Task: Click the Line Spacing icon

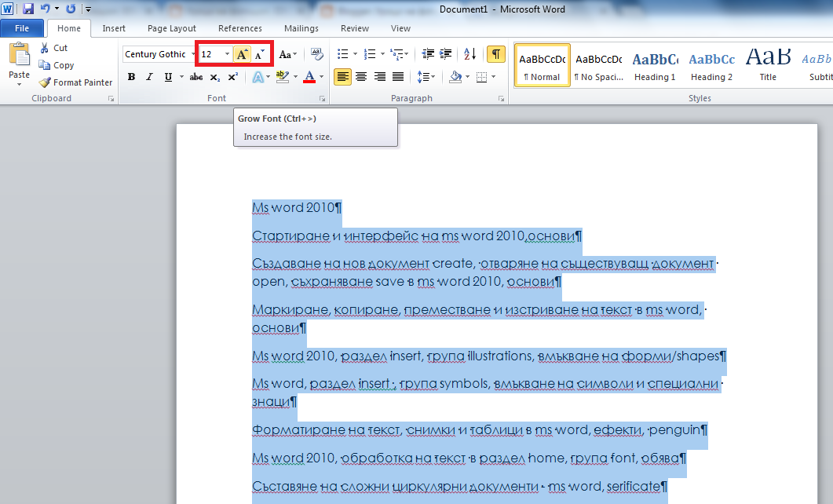Action: (423, 78)
